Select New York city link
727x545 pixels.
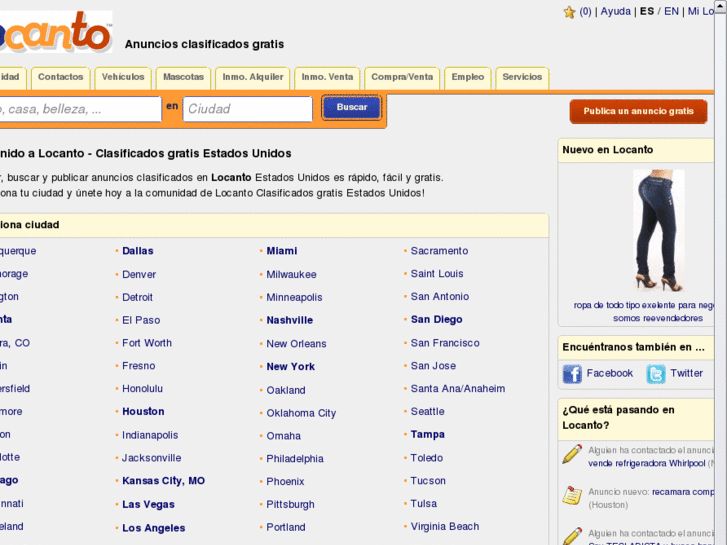(x=290, y=367)
